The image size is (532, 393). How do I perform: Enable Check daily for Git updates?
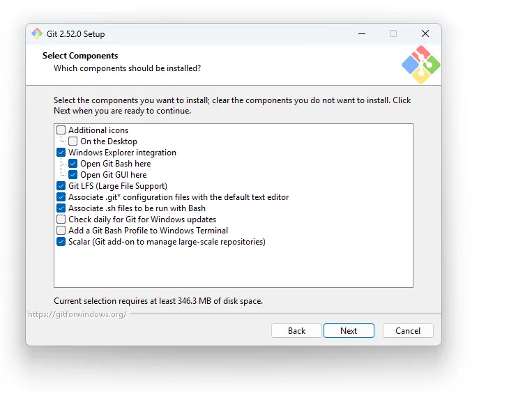coord(61,219)
